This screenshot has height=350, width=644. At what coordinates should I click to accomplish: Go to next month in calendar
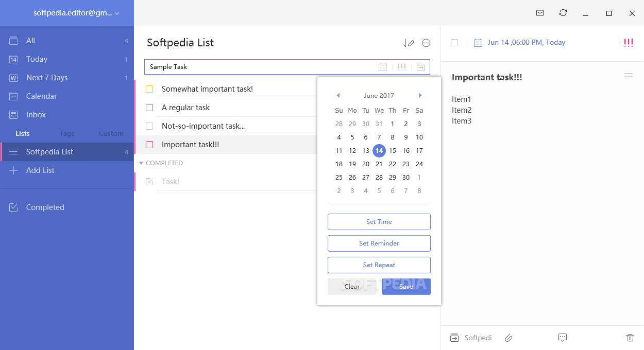(x=420, y=95)
